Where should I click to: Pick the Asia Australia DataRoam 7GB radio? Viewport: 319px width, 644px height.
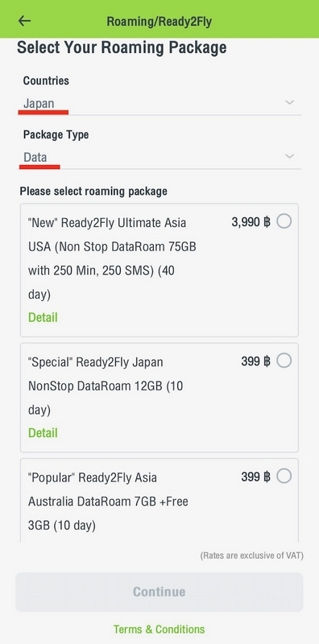point(284,477)
